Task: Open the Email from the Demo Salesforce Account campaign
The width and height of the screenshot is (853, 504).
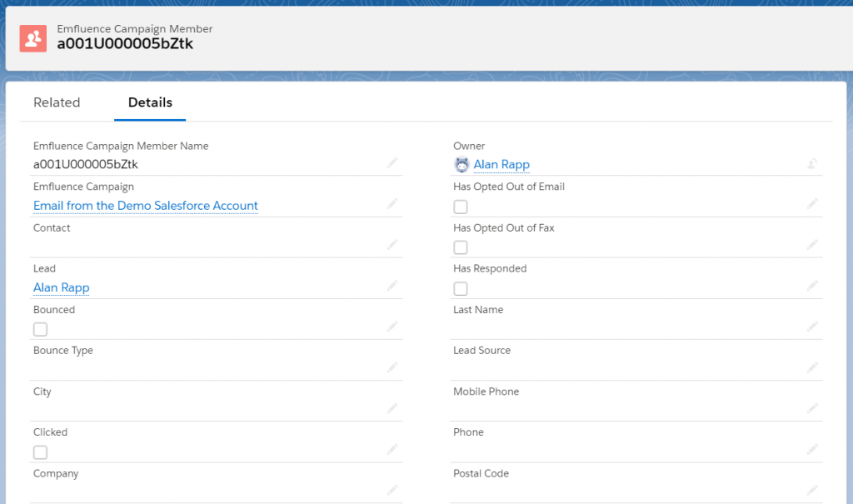Action: pos(145,205)
